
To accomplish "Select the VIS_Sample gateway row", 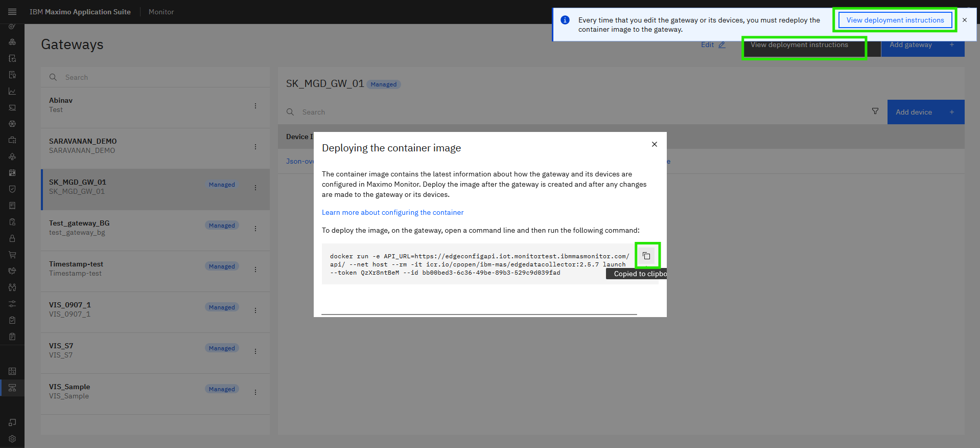I will pyautogui.click(x=155, y=394).
